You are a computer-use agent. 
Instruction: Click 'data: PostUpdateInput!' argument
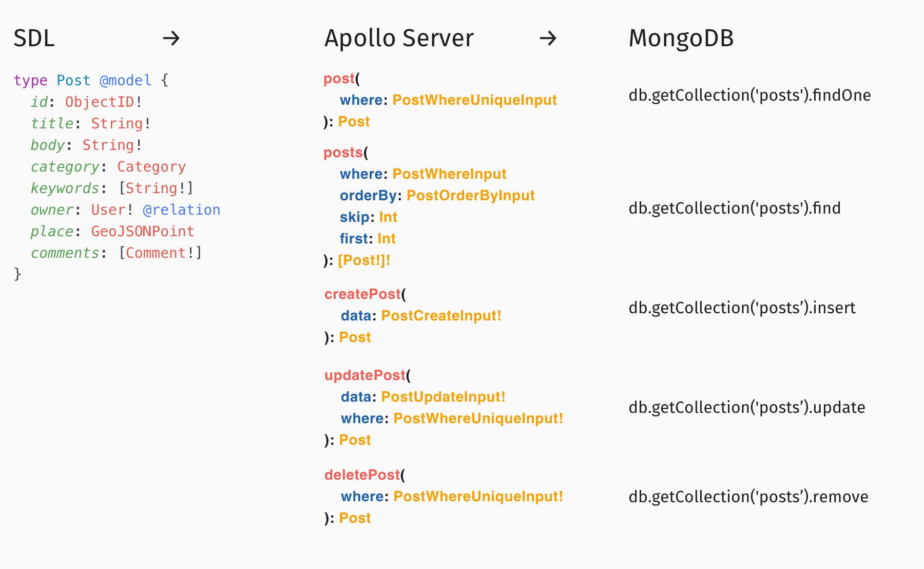click(423, 397)
